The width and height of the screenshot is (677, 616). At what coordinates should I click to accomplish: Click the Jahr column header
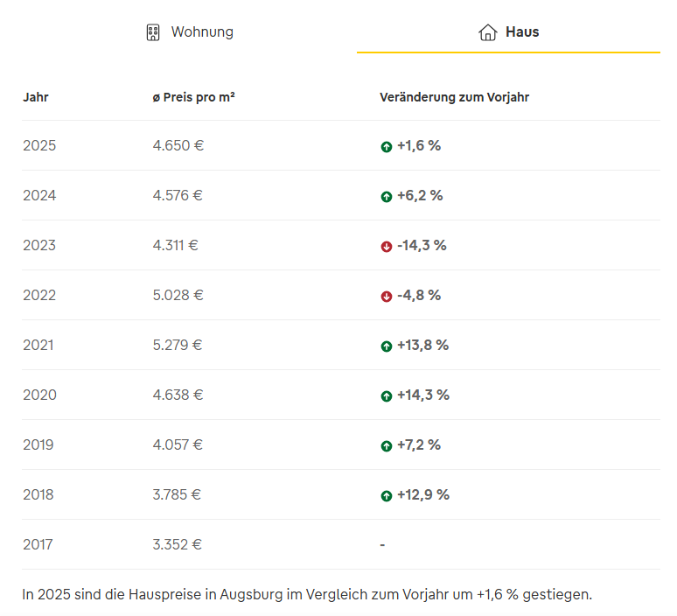point(36,97)
